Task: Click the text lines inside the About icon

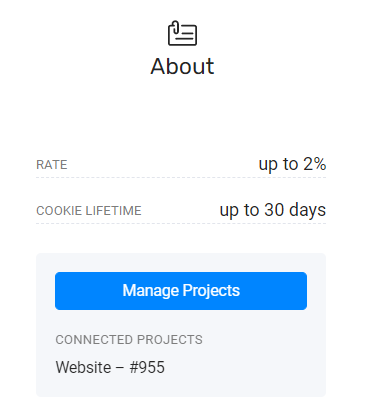Action: pos(186,35)
